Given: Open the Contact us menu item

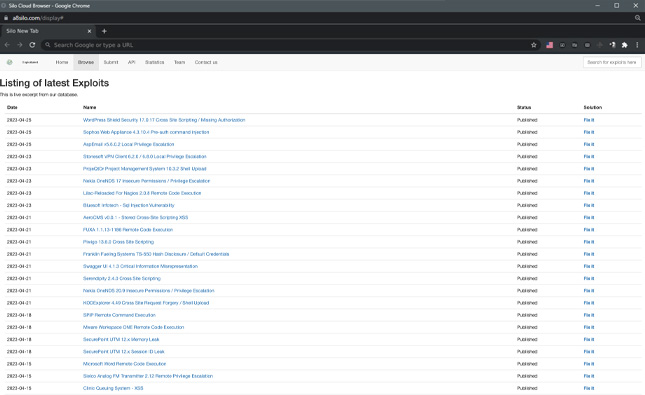Looking at the screenshot, I should (206, 62).
